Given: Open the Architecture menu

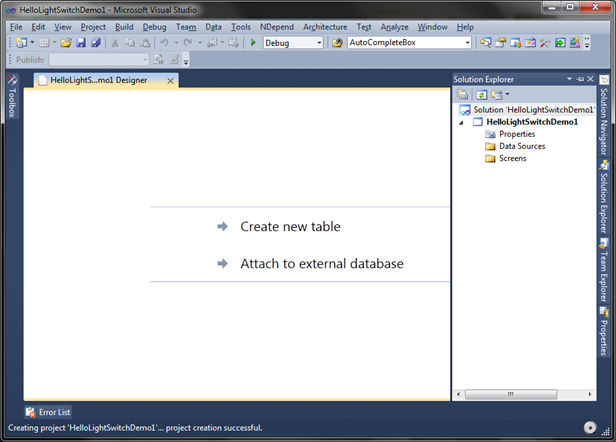Looking at the screenshot, I should click(325, 27).
